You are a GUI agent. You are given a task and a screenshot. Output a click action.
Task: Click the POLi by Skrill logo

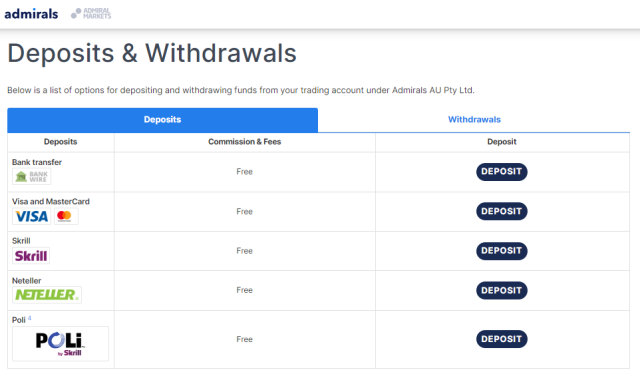point(60,344)
